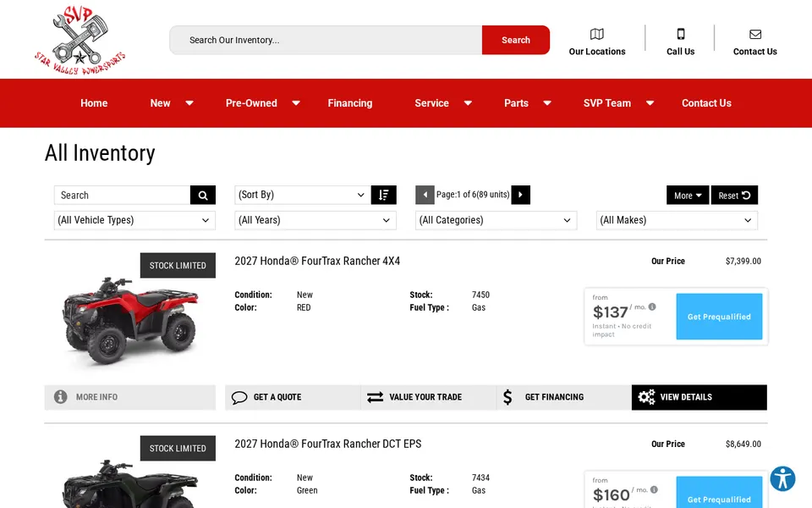The image size is (812, 508).
Task: Open the Pre-Owned menu item
Action: [x=251, y=103]
